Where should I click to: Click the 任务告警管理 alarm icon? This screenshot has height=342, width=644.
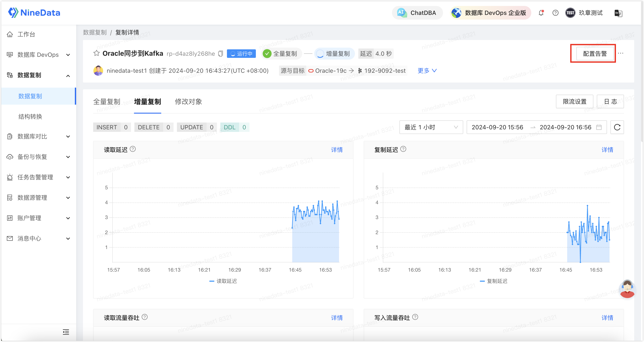tap(10, 177)
